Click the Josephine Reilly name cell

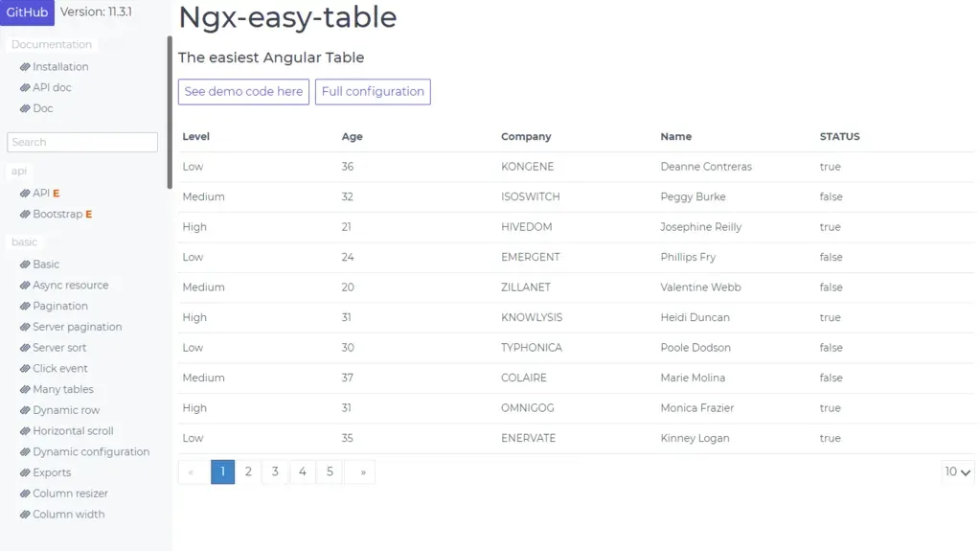pyautogui.click(x=700, y=227)
